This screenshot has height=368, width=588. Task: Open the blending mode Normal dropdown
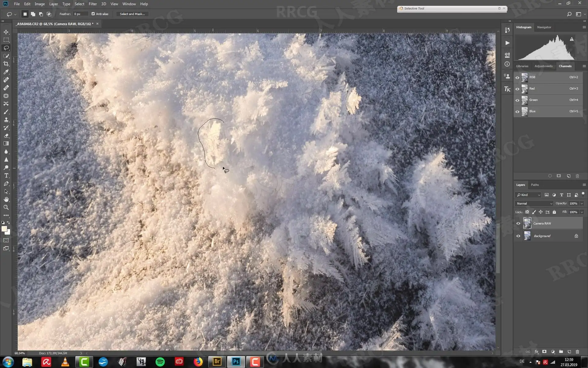(x=534, y=203)
